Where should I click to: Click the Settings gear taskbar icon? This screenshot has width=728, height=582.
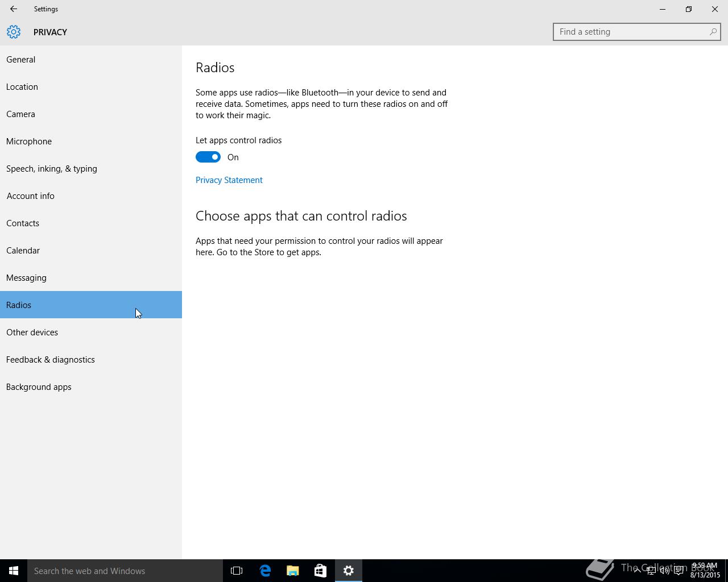[348, 571]
